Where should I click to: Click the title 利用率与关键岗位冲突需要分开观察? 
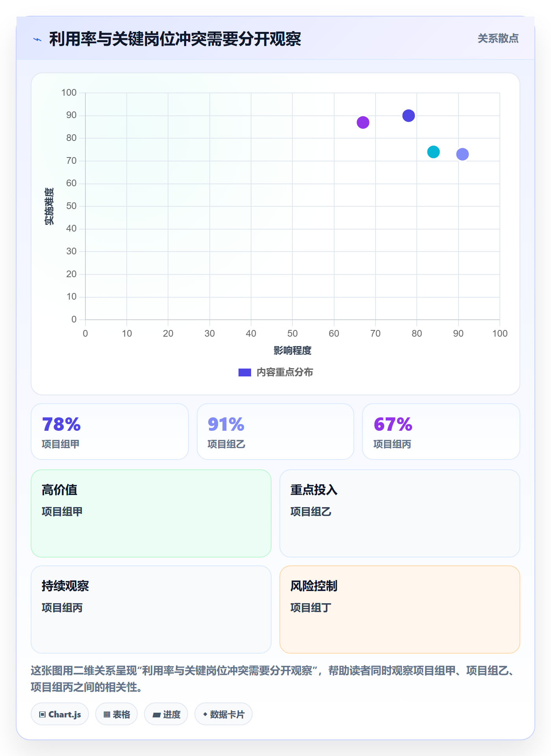pyautogui.click(x=175, y=39)
